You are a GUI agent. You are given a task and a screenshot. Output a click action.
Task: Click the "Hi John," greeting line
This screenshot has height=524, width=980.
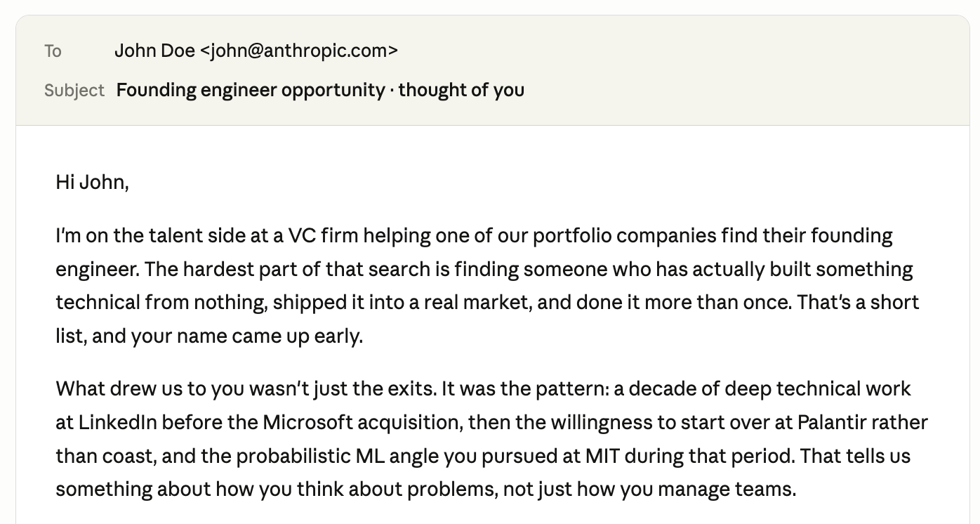92,183
